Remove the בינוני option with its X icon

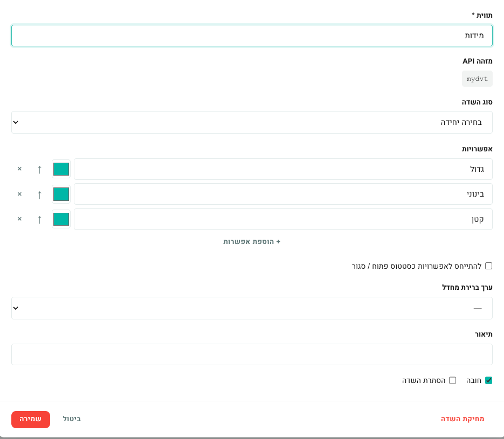19,194
